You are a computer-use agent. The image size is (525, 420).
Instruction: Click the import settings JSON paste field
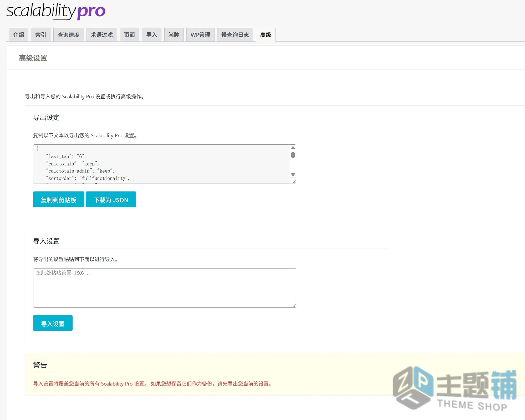pos(165,288)
